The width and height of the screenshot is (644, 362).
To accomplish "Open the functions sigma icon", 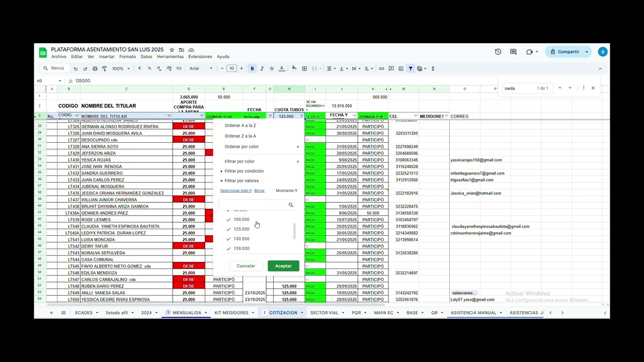I will click(x=433, y=68).
